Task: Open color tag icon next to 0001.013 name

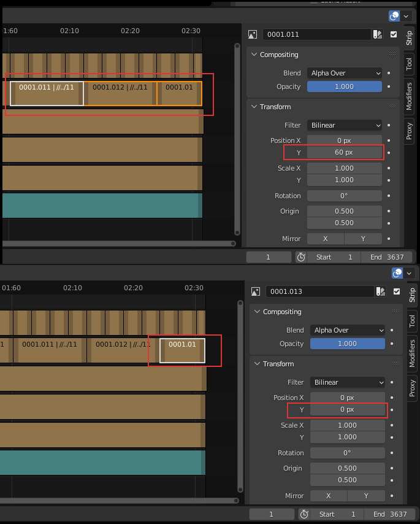Action: coord(380,291)
